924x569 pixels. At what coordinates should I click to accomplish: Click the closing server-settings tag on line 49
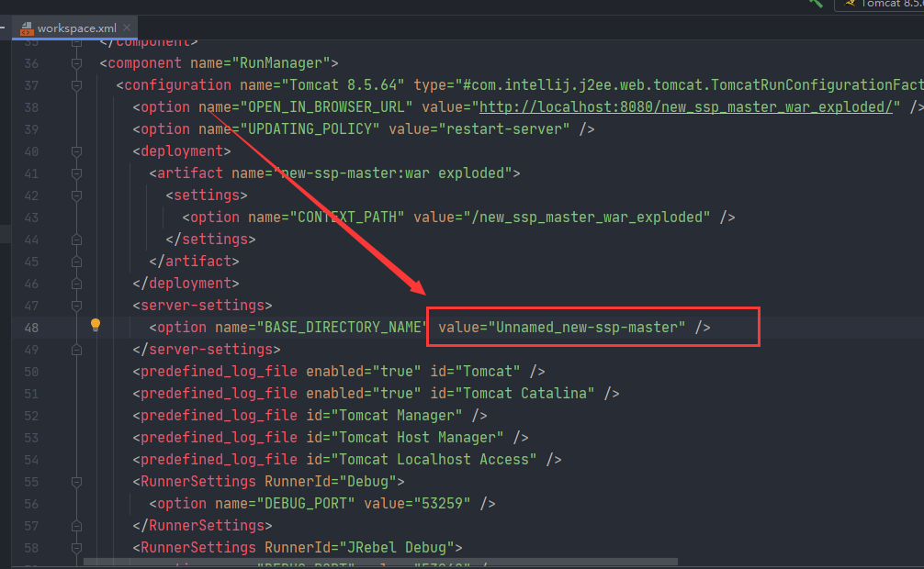coord(207,350)
